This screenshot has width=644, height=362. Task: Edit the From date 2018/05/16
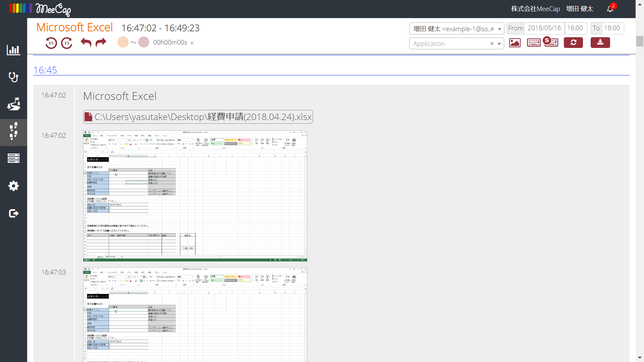click(544, 28)
